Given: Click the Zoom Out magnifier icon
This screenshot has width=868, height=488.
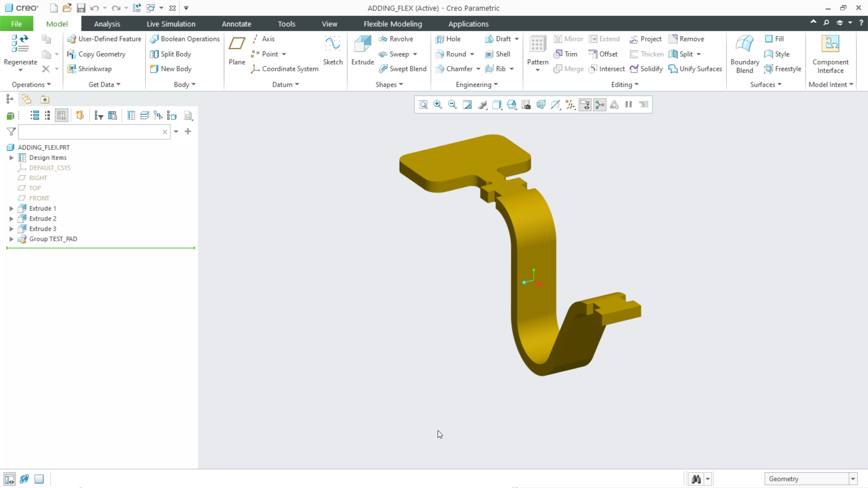Looking at the screenshot, I should pyautogui.click(x=453, y=105).
